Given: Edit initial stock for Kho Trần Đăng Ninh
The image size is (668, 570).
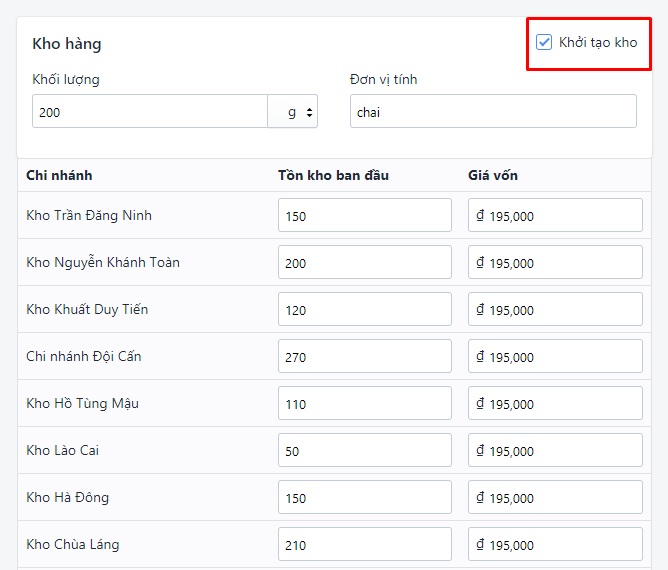Looking at the screenshot, I should coord(365,215).
